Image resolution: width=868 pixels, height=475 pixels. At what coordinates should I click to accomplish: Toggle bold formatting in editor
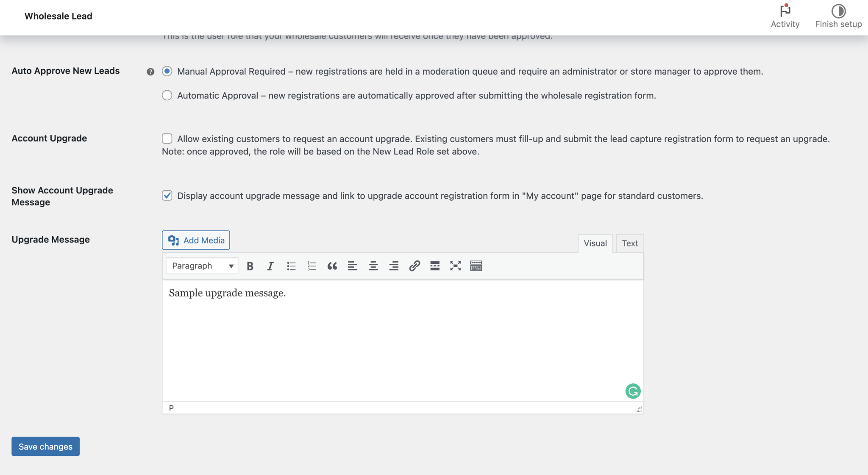click(x=250, y=266)
